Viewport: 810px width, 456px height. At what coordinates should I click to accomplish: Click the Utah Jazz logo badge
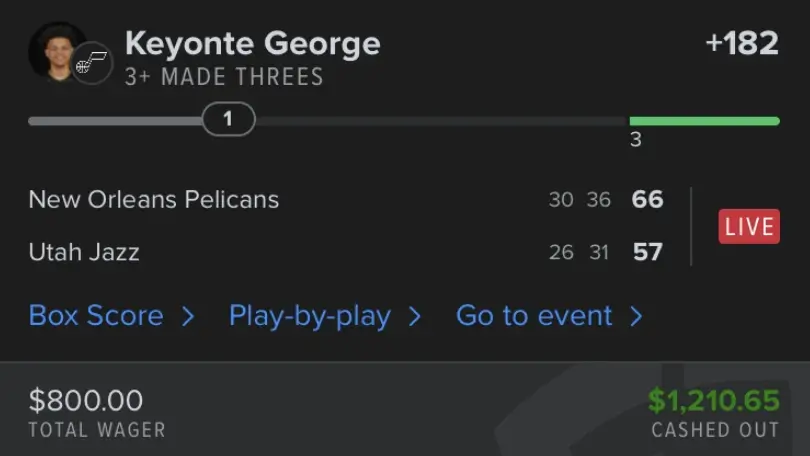pos(93,63)
